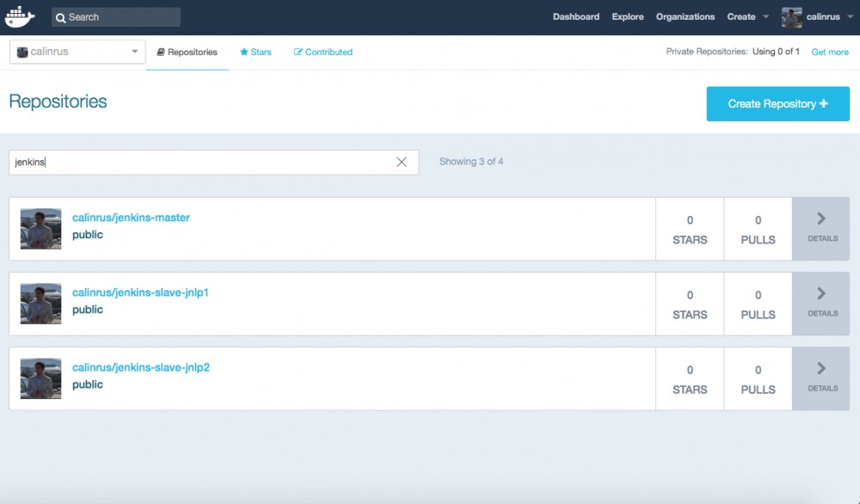
Task: Click the top Search field
Action: point(116,17)
